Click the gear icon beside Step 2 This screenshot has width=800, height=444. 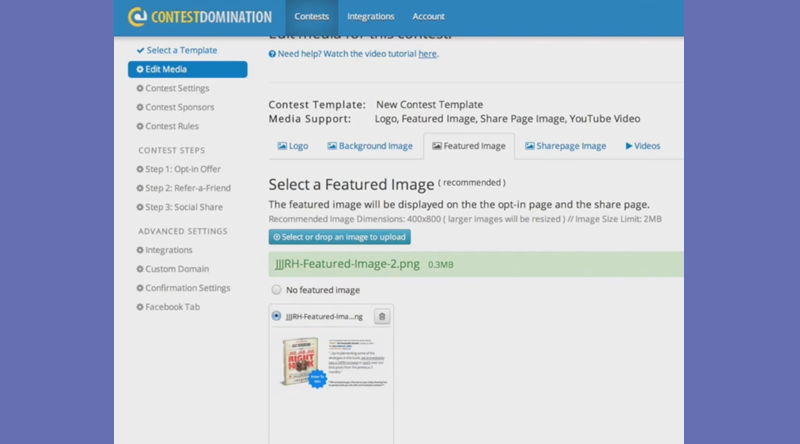click(140, 188)
